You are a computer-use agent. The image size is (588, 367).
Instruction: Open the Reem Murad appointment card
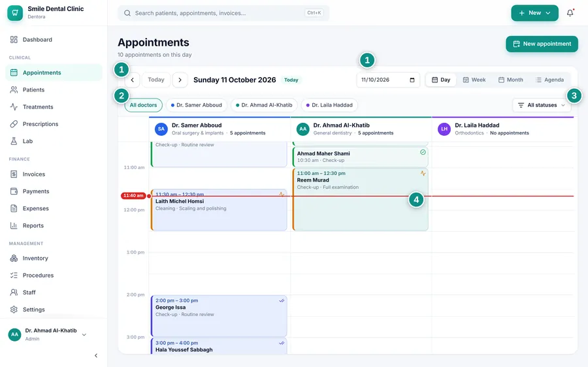click(x=361, y=199)
